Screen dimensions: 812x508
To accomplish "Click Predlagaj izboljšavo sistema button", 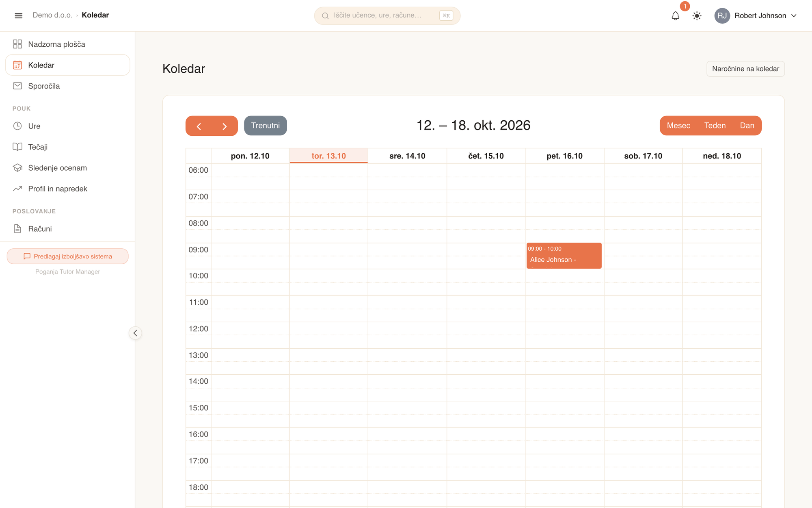I will coord(68,256).
